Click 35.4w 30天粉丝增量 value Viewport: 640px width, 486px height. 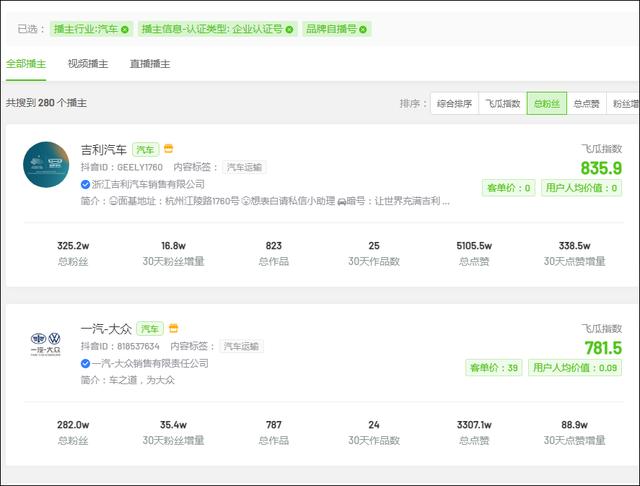pos(173,425)
